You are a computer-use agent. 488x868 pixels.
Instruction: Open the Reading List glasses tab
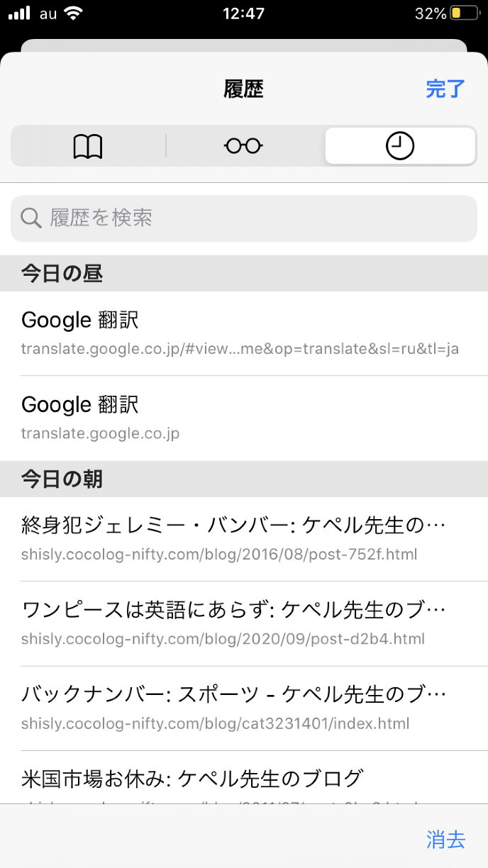(x=243, y=147)
